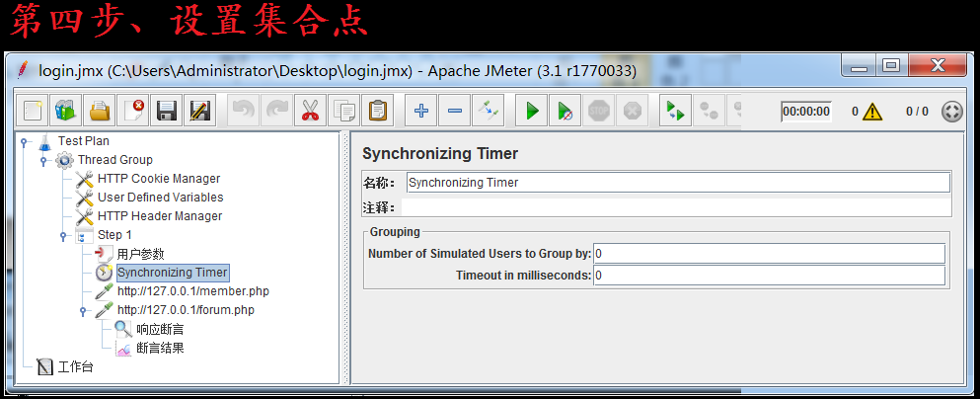Select Synchronizing Timer tree item

[173, 272]
